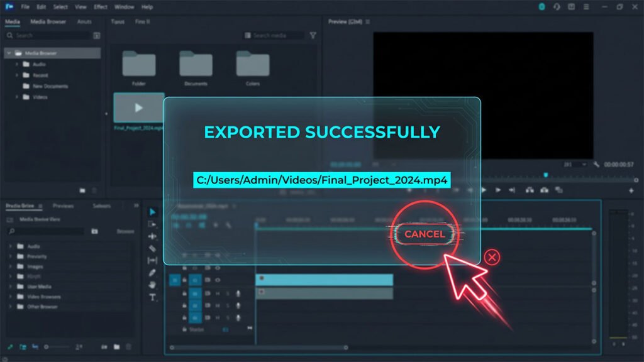644x362 pixels.
Task: Click the Extract icon in preview controls
Action: (x=544, y=190)
